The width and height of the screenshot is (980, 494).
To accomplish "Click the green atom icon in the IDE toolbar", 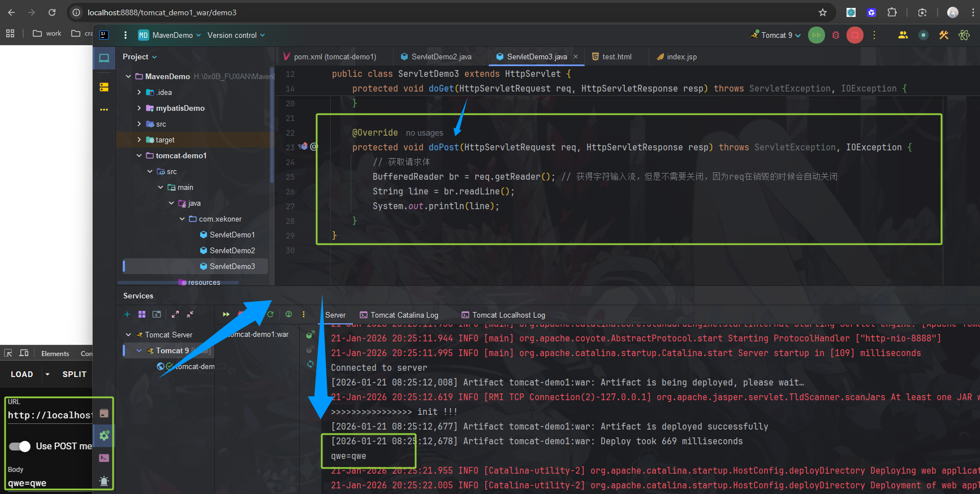I will pos(964,35).
